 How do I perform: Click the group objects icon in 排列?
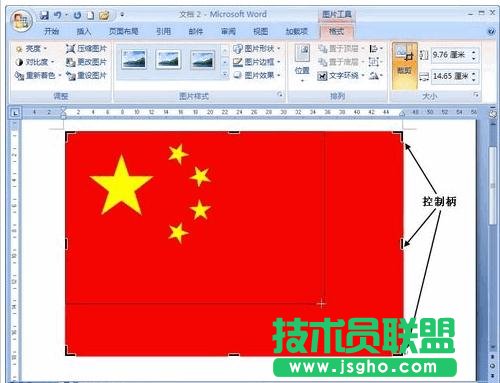(373, 62)
